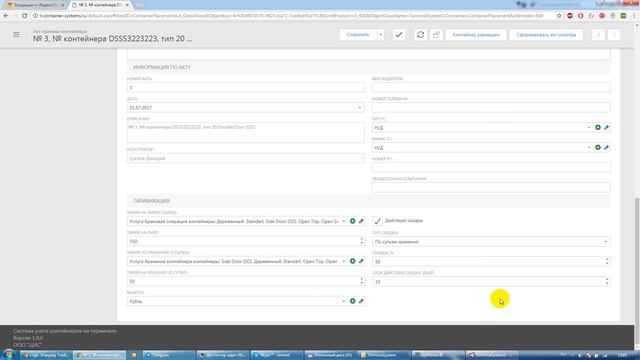Click the red Opera extension icon
640x360 pixels.
[x=580, y=16]
